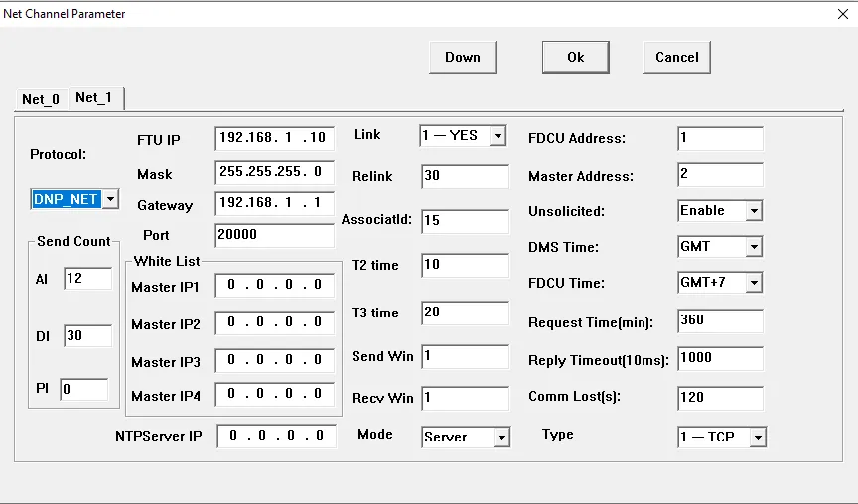Click the Relink field showing 30
The image size is (858, 504).
point(465,176)
